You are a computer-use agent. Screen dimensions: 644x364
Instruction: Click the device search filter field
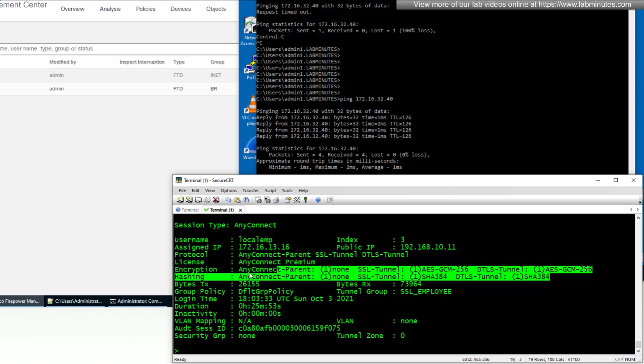[x=116, y=49]
